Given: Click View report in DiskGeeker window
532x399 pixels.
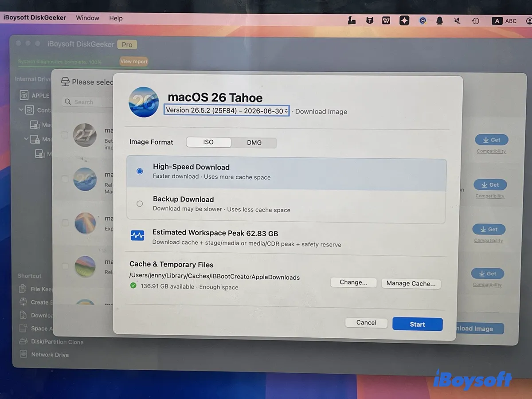Looking at the screenshot, I should (x=134, y=62).
